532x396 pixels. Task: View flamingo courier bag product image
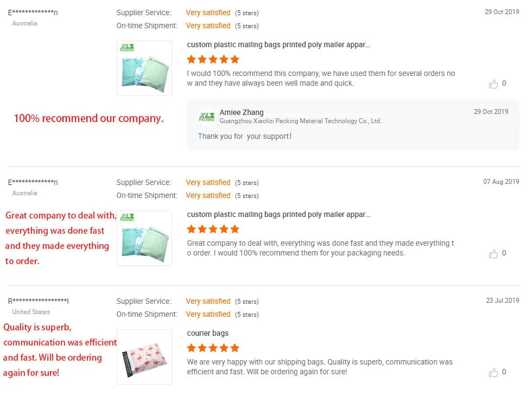point(144,357)
